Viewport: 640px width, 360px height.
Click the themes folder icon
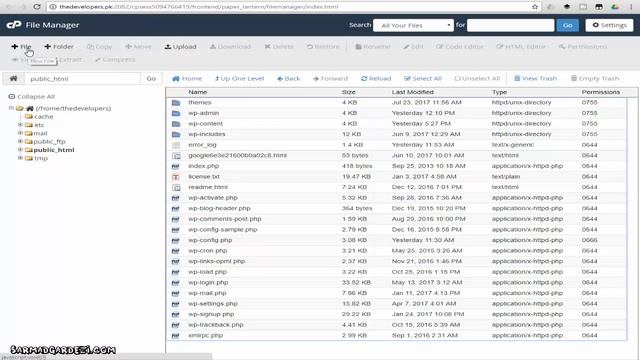point(176,102)
